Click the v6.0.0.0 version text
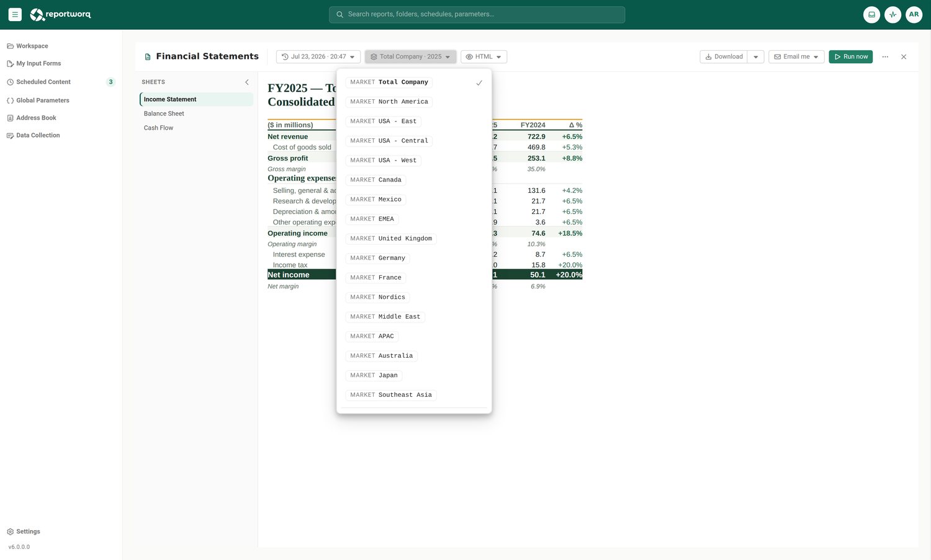Image resolution: width=931 pixels, height=560 pixels. point(19,547)
